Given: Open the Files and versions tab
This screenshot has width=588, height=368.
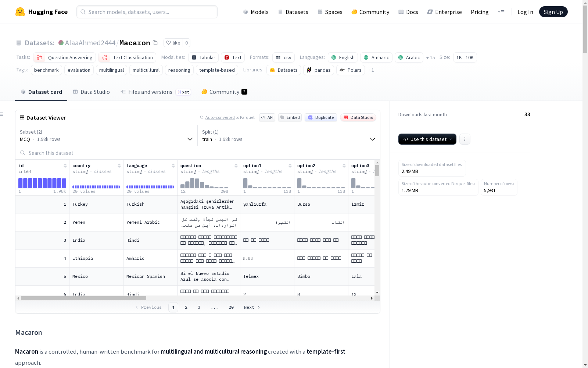Looking at the screenshot, I should 155,92.
